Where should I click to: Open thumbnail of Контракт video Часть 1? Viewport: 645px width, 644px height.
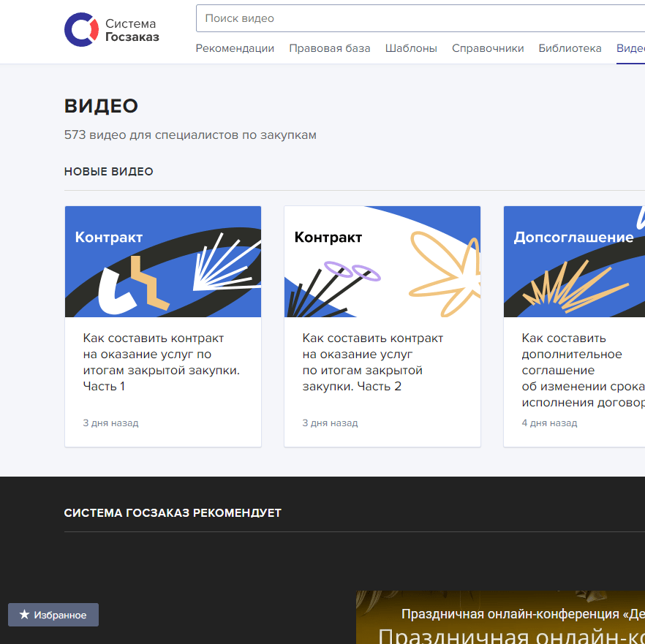pyautogui.click(x=163, y=262)
